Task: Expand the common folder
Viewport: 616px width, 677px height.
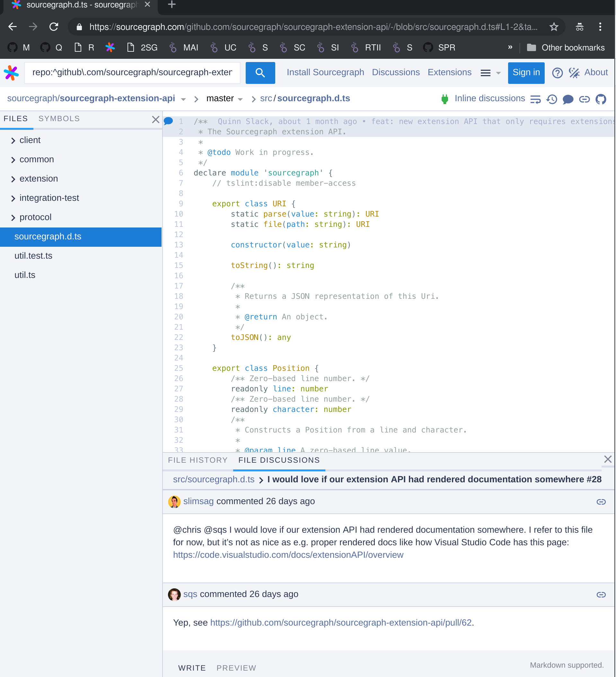Action: pos(13,159)
